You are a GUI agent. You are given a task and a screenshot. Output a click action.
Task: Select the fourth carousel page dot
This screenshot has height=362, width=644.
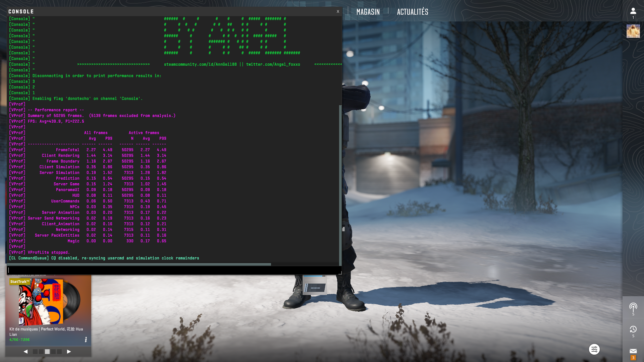click(53, 352)
